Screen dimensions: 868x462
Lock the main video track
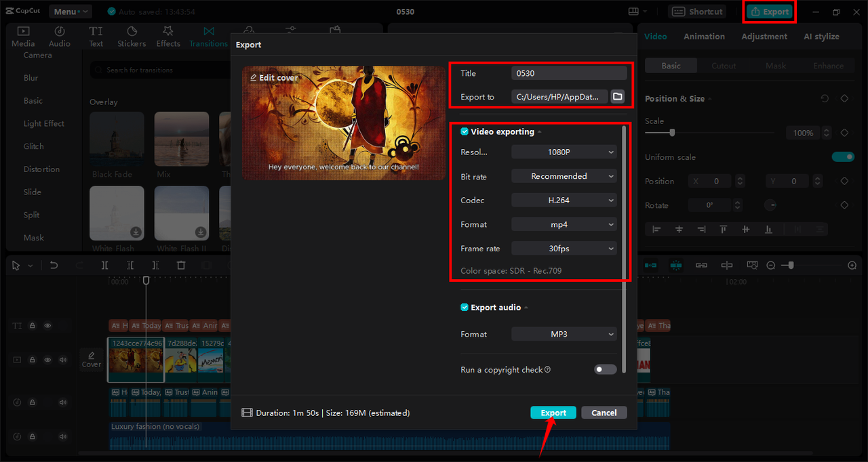(32, 360)
